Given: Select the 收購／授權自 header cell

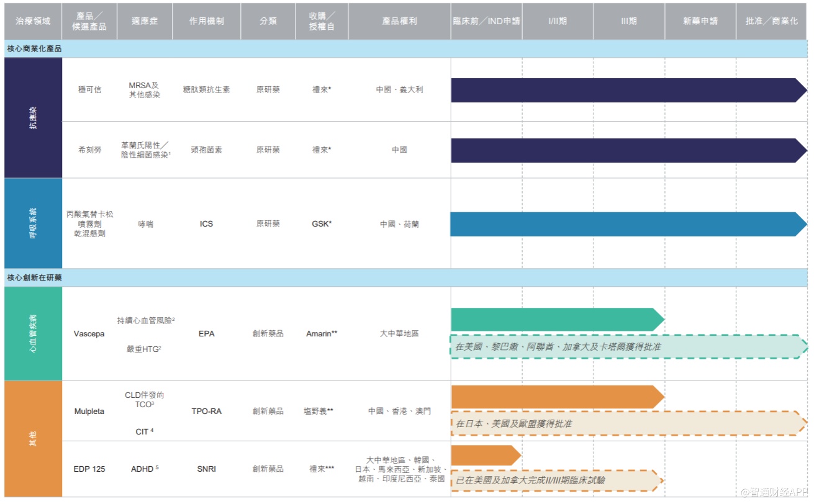Looking at the screenshot, I should 322,21.
